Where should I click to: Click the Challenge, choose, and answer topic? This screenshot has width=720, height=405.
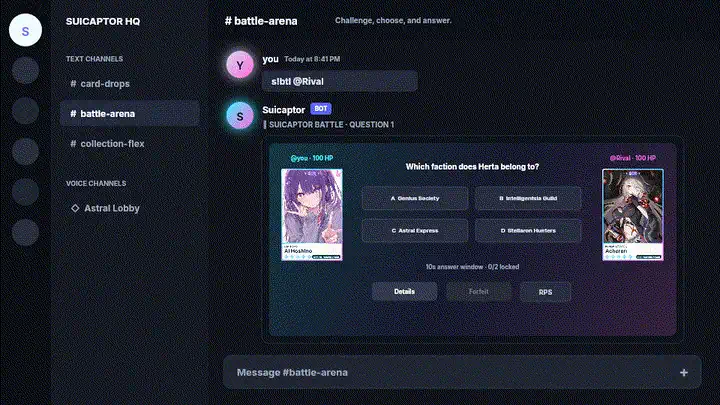coord(393,20)
